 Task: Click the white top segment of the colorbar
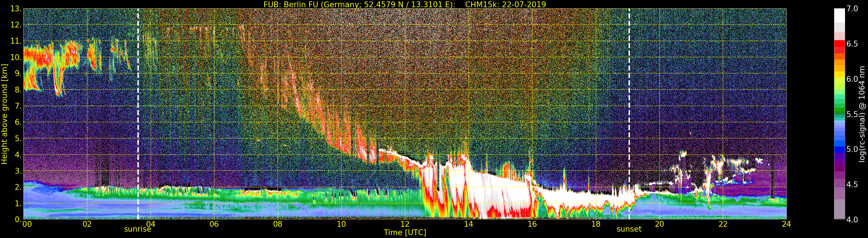[839, 15]
